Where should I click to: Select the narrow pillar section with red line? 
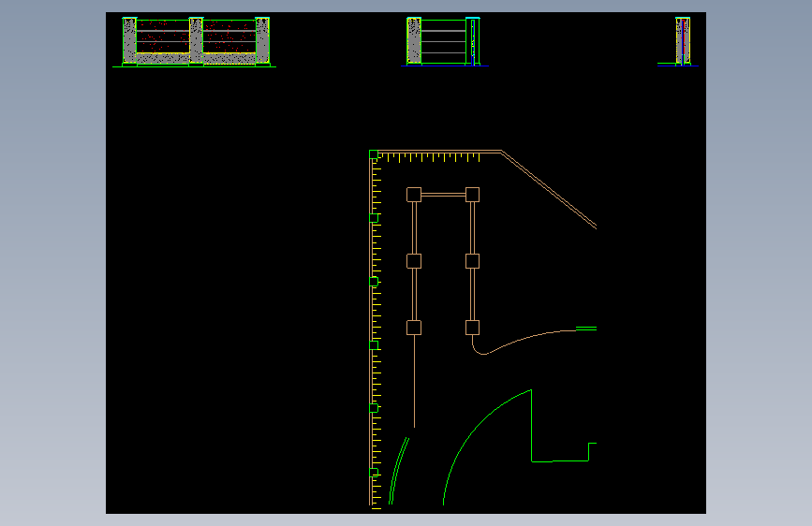tap(679, 41)
